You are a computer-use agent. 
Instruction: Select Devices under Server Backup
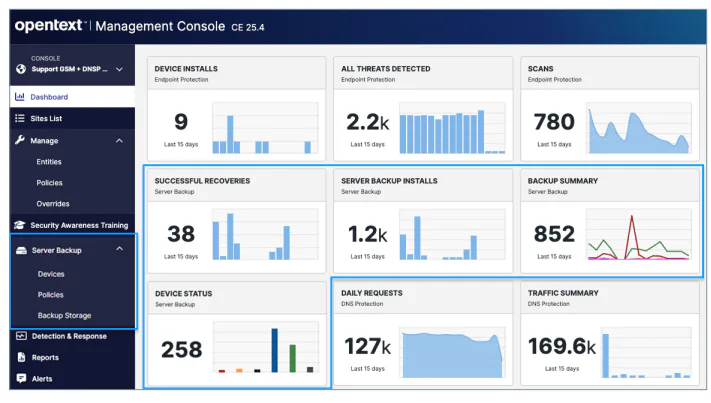pos(51,274)
